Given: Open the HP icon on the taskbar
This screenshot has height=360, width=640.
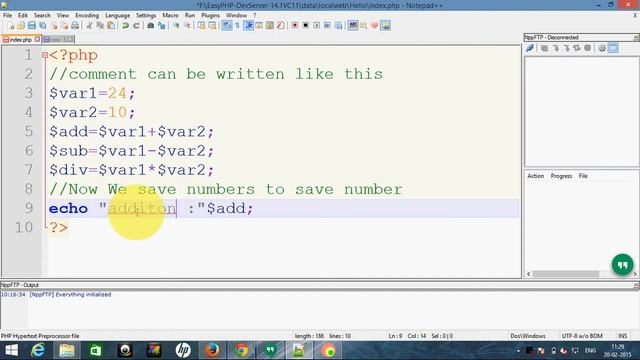Looking at the screenshot, I should click(x=183, y=351).
